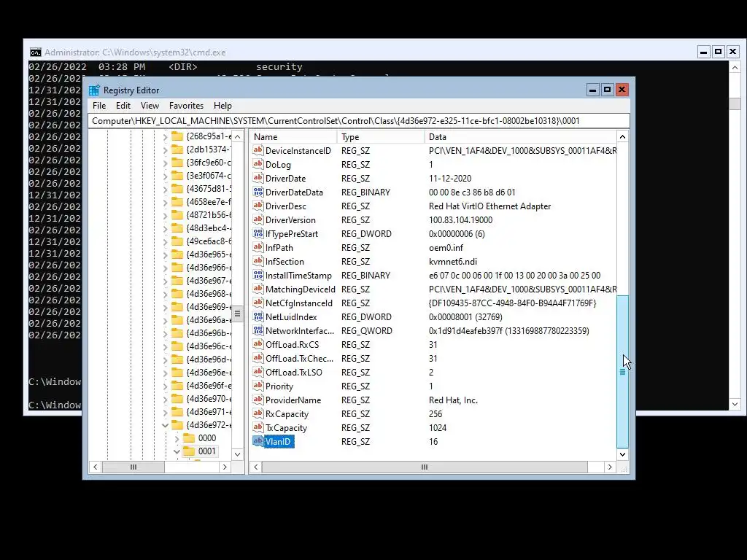Select the 'Red Hat, Inc.' data cell
This screenshot has height=560, width=747.
453,400
